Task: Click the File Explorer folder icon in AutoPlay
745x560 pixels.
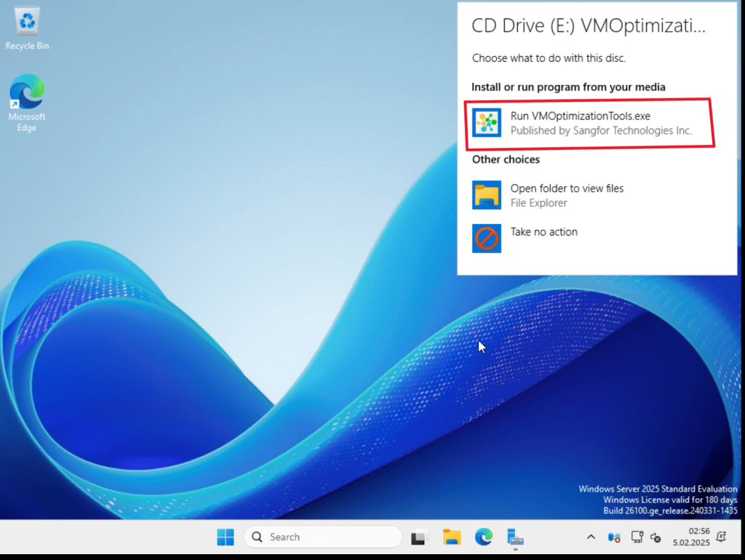Action: pyautogui.click(x=486, y=195)
